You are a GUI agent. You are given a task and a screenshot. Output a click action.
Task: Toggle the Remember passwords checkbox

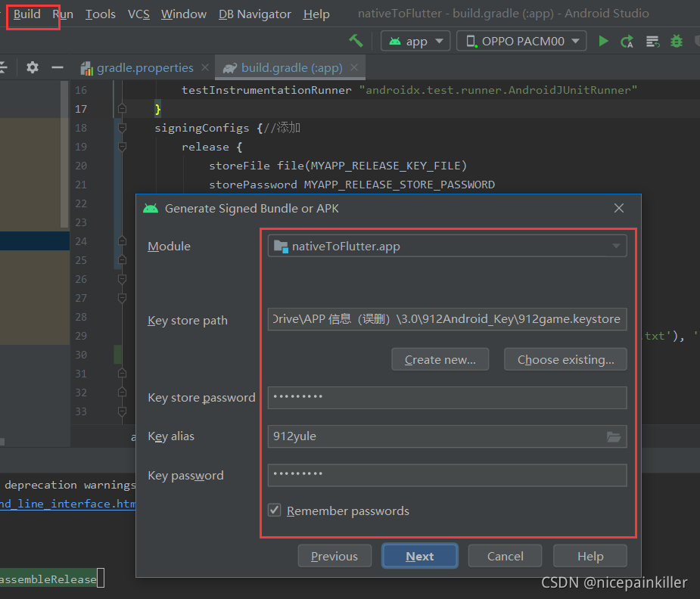pyautogui.click(x=274, y=511)
